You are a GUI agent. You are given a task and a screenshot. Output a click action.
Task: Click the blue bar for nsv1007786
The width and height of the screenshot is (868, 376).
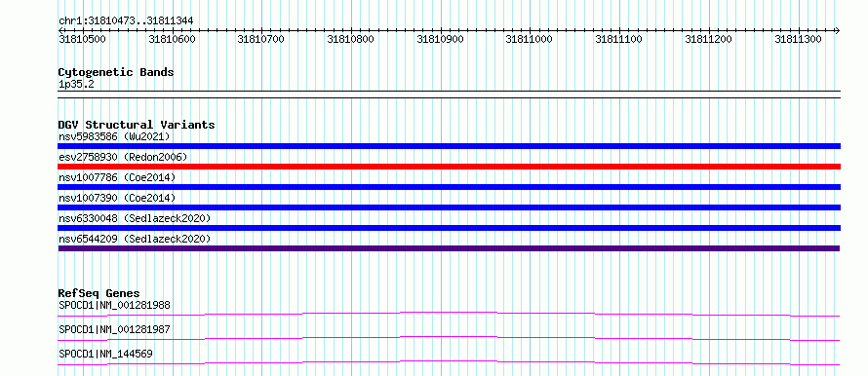(449, 187)
